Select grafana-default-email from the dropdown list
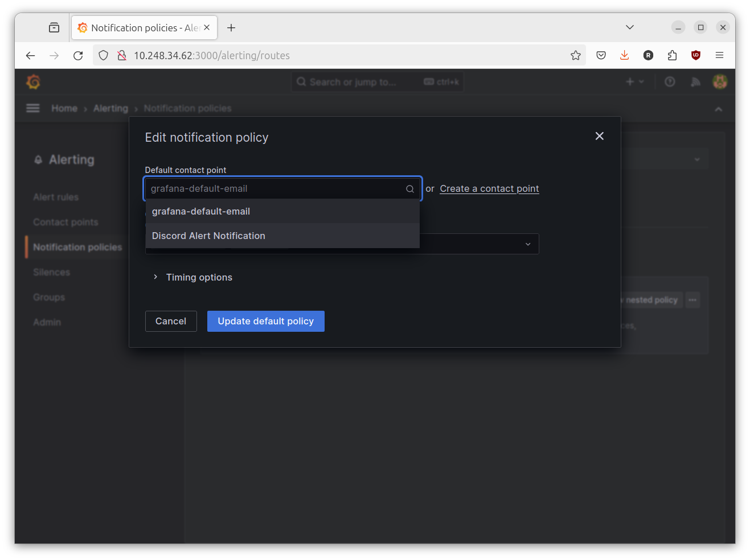750x560 pixels. (x=282, y=211)
